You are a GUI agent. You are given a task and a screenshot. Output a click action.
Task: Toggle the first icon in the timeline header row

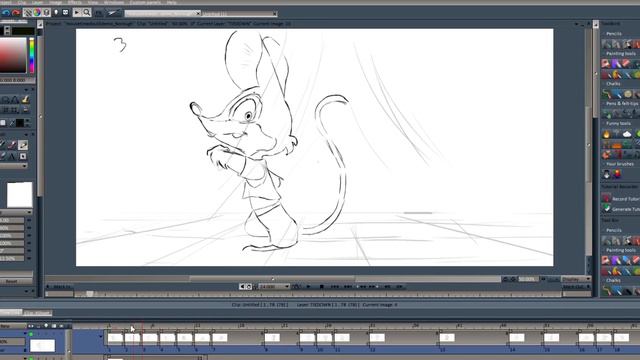[x=31, y=326]
